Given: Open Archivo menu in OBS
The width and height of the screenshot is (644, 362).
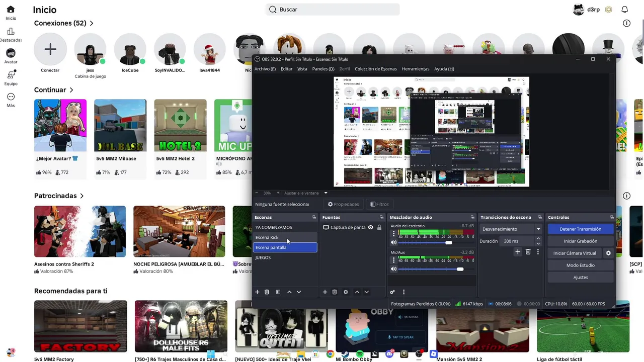Looking at the screenshot, I should pos(265,69).
